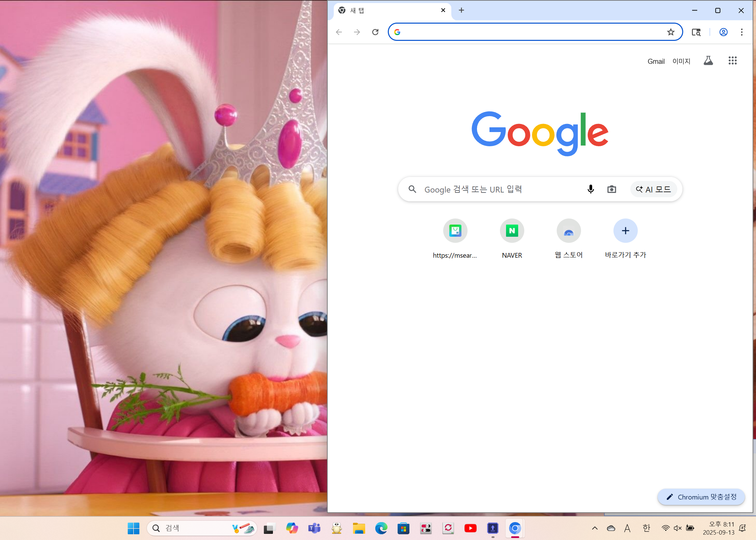This screenshot has height=540, width=756.
Task: Click the forward navigation arrow
Action: (x=357, y=32)
